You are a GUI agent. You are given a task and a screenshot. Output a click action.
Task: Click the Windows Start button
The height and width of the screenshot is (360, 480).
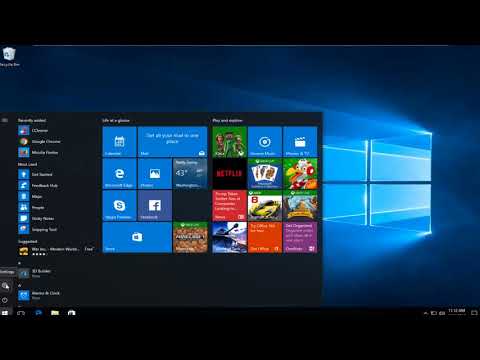tap(5, 313)
